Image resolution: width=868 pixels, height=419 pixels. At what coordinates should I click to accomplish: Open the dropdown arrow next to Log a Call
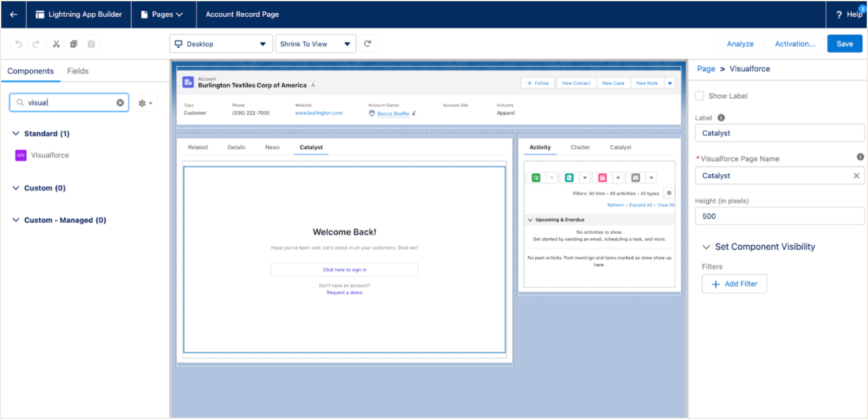[x=585, y=178]
